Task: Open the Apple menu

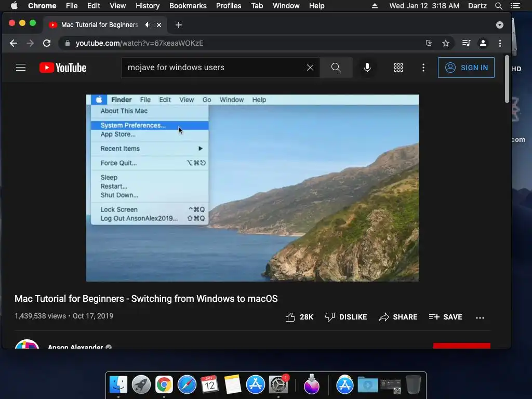Action: coord(14,6)
